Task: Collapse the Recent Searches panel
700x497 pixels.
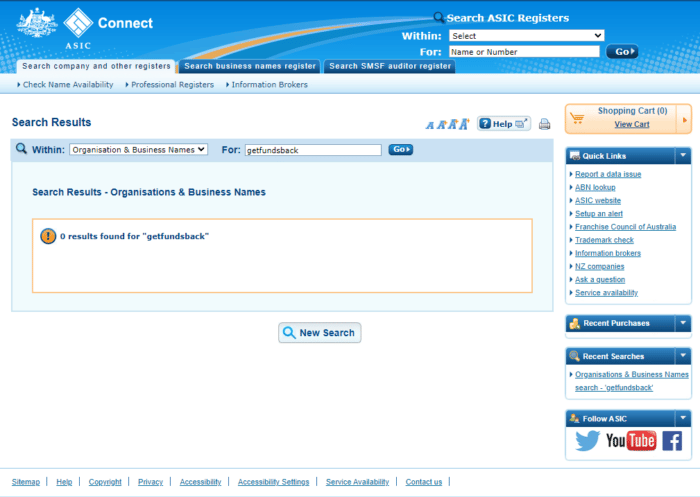Action: (683, 356)
